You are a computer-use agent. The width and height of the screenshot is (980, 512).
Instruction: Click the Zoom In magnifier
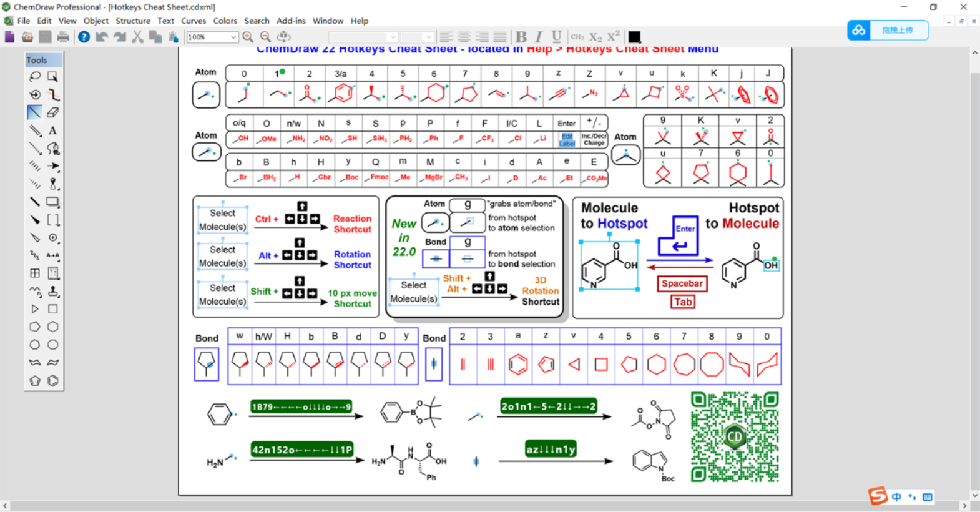coord(248,37)
